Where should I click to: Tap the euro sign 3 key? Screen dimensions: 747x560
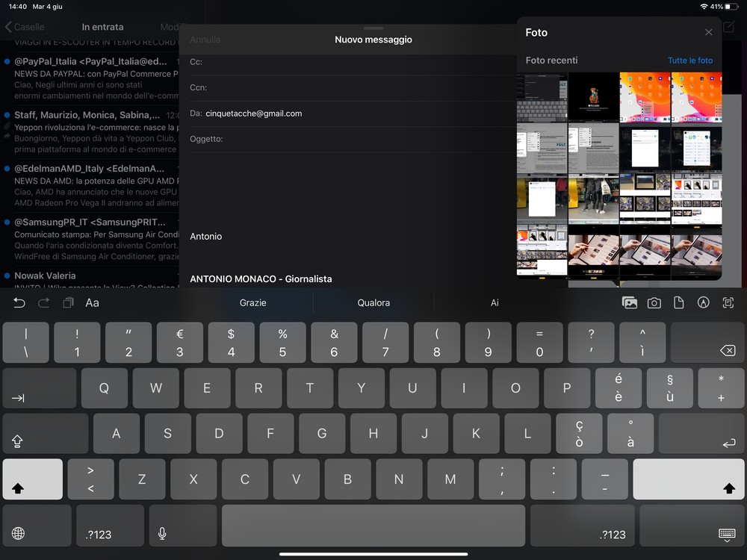pos(179,343)
